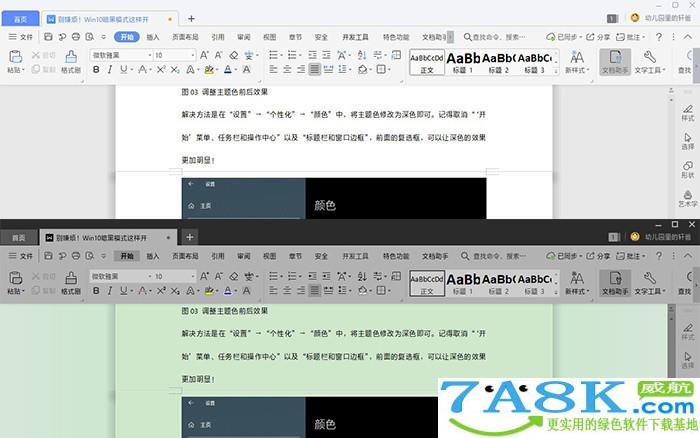Viewport: 700px width, 438px height.
Task: Click Synced status button in light-theme window
Action: click(564, 37)
